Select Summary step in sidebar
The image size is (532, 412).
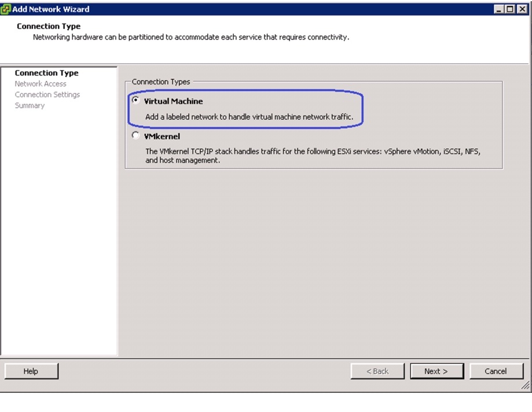click(30, 105)
